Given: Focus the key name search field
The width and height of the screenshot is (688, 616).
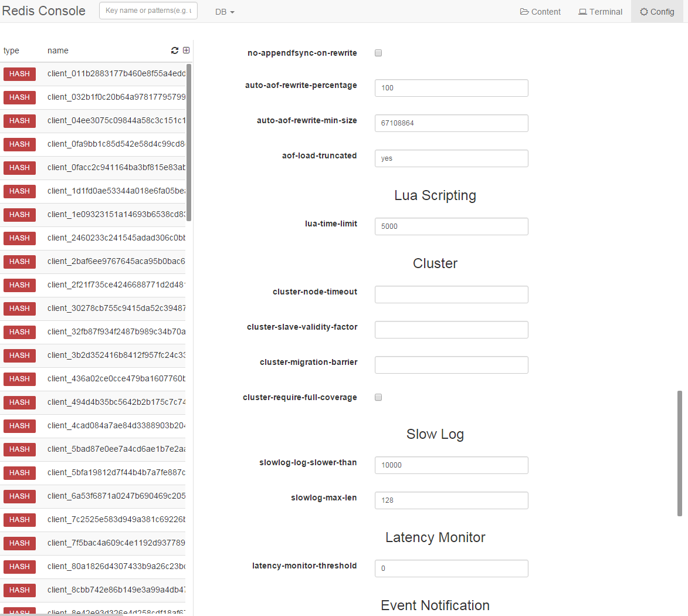Looking at the screenshot, I should point(148,11).
